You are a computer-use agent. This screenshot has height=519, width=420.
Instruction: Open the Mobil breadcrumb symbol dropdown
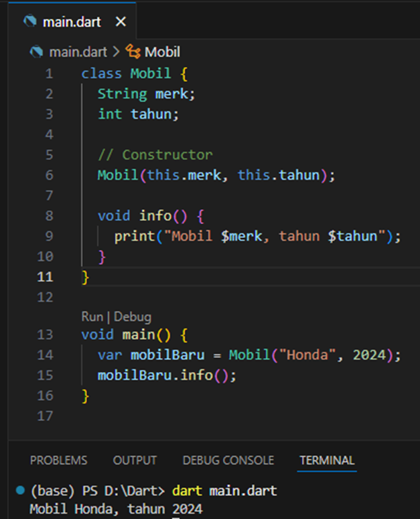pos(162,52)
